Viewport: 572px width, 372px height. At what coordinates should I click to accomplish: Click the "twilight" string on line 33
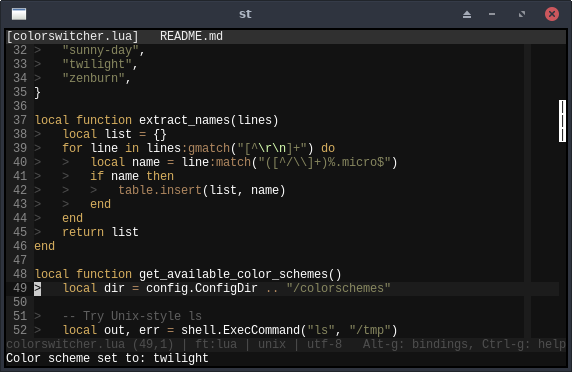[97, 64]
